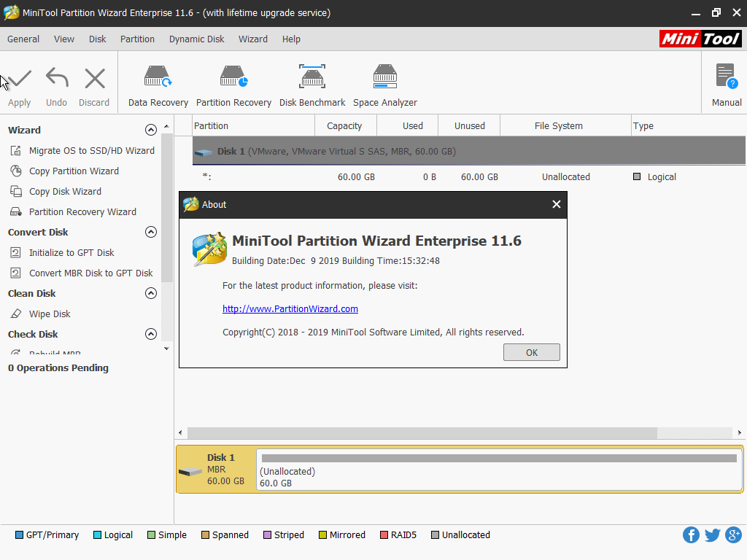Open the Dynamic Disk menu

[196, 39]
